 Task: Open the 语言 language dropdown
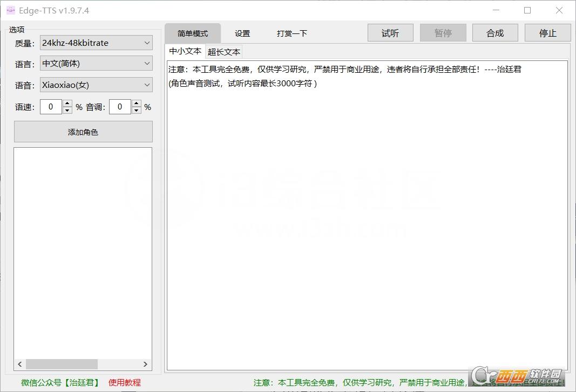pos(96,64)
